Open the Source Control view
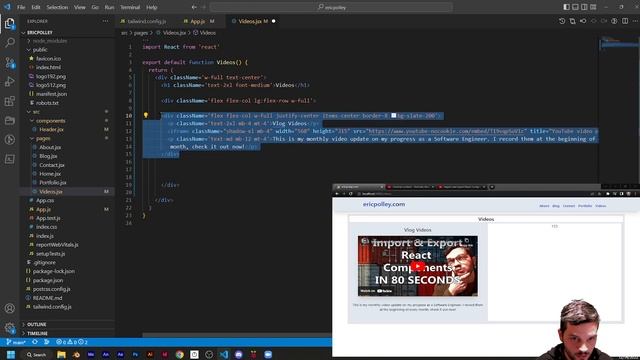The height and width of the screenshot is (360, 640). [x=9, y=62]
